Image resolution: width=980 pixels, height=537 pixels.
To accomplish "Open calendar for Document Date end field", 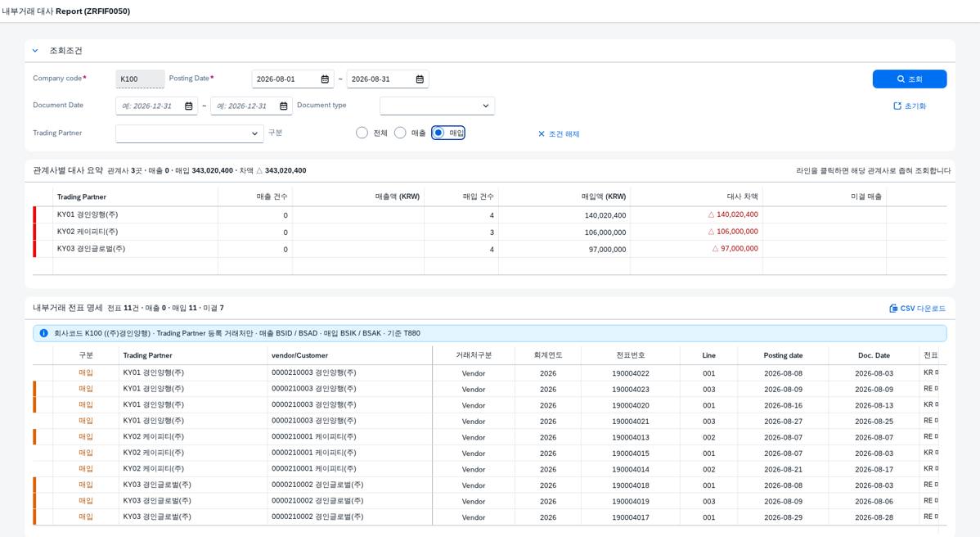I will pos(284,106).
